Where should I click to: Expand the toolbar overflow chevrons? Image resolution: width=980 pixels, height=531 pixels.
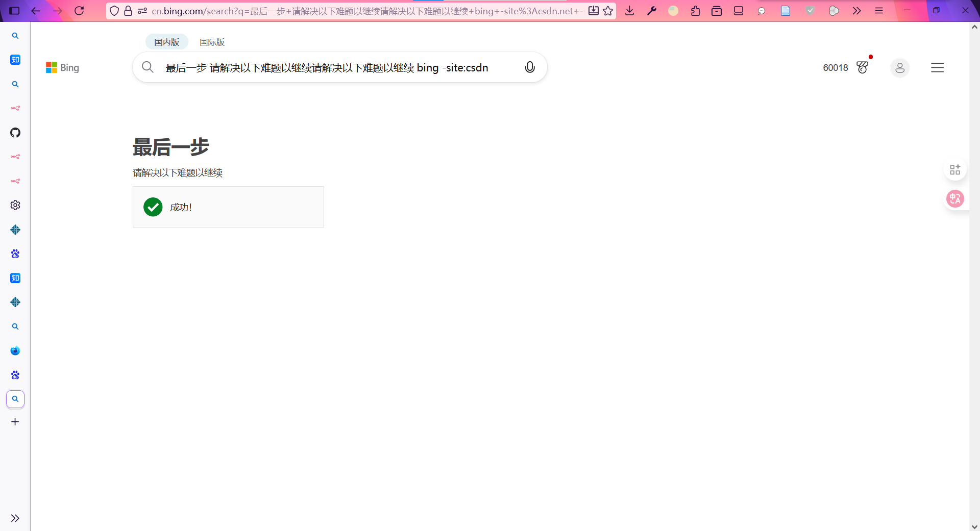[856, 10]
